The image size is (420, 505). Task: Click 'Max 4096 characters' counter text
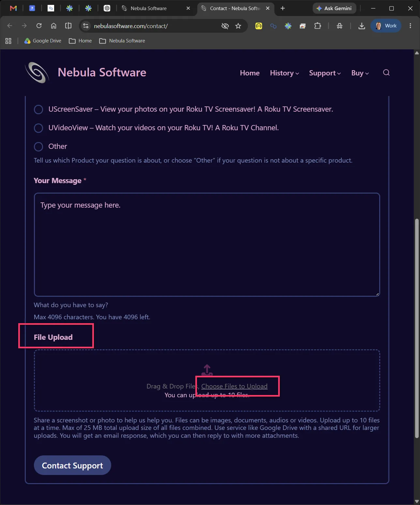pyautogui.click(x=92, y=317)
